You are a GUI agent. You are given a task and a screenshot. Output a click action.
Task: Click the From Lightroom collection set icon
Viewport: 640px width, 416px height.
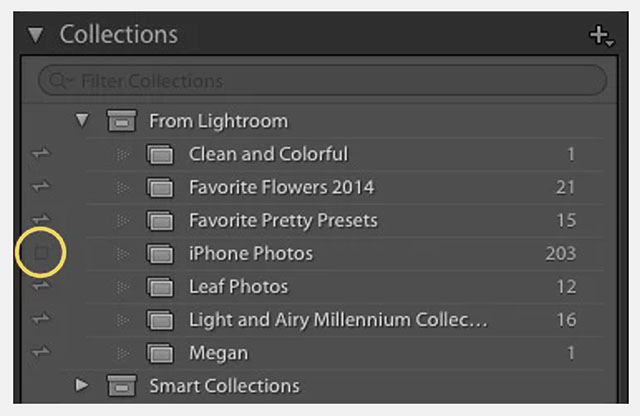tap(122, 120)
